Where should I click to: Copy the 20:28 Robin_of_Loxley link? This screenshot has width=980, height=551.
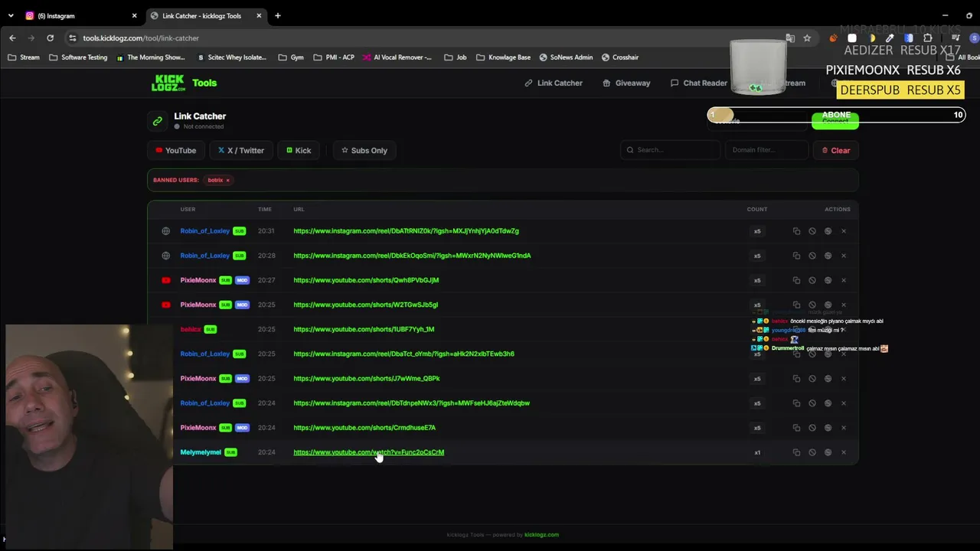click(x=796, y=256)
